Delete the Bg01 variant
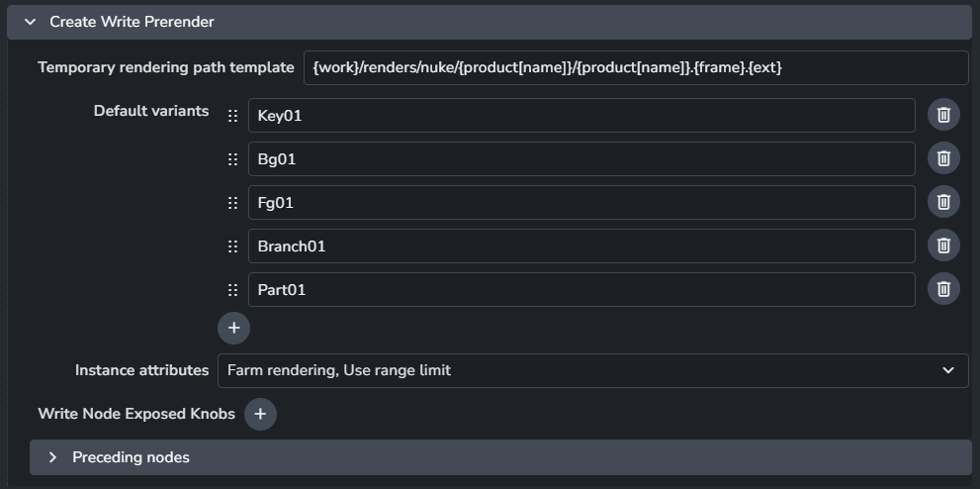980x489 pixels. (x=943, y=158)
